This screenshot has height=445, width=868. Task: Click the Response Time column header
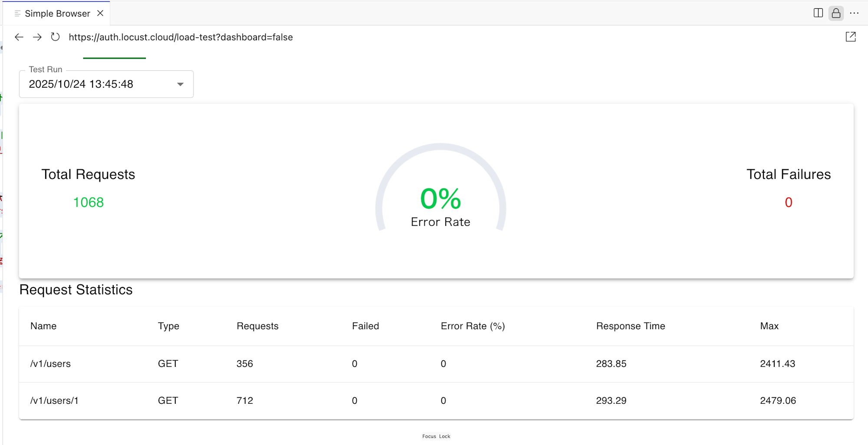(x=630, y=326)
